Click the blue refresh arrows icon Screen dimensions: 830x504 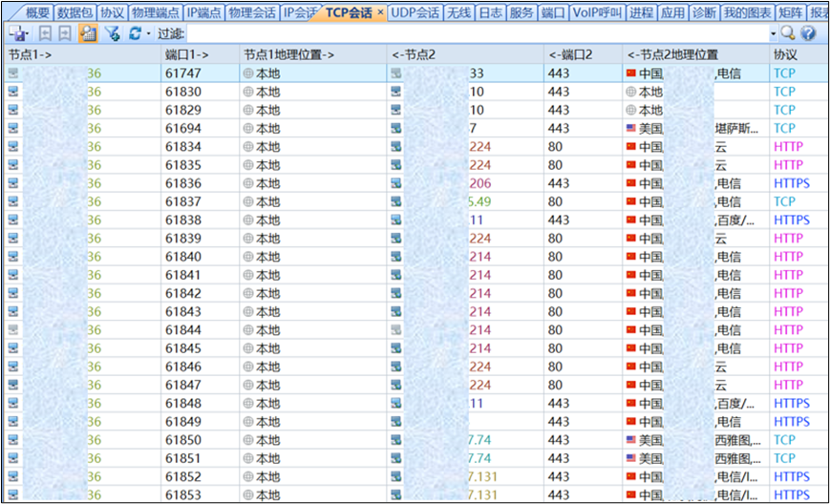tap(135, 33)
